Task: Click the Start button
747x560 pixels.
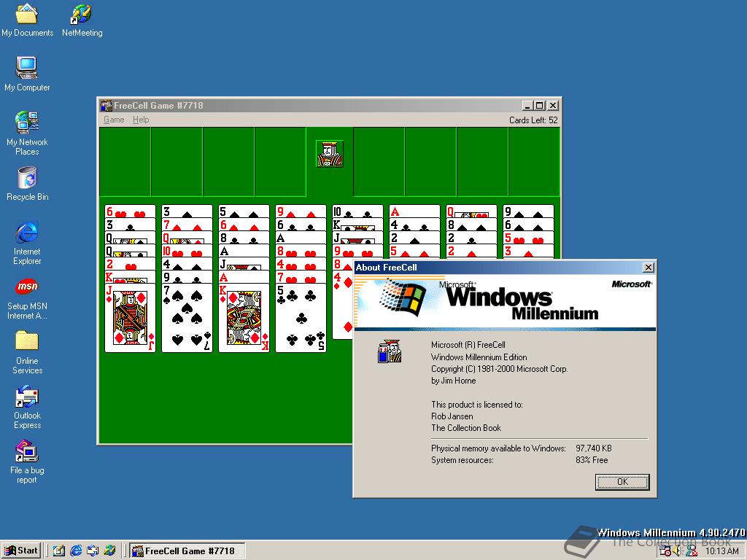Action: [x=22, y=551]
